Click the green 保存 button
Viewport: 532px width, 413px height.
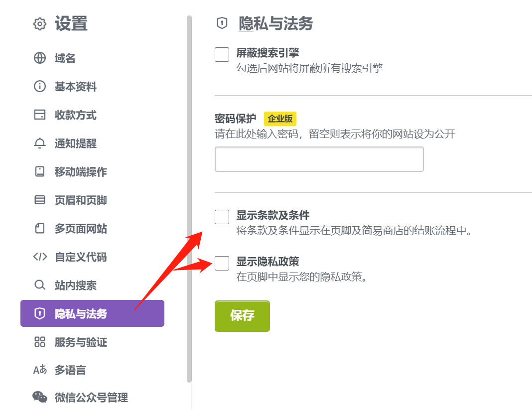click(x=242, y=316)
